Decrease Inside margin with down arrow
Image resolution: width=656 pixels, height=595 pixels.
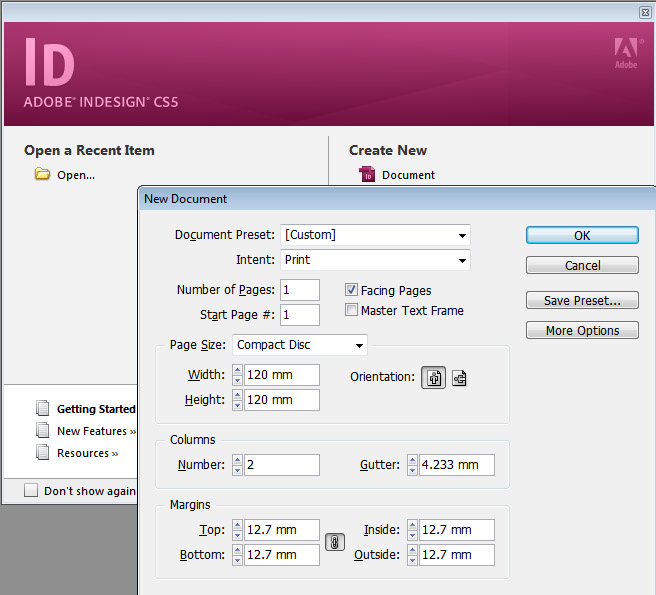[x=412, y=535]
